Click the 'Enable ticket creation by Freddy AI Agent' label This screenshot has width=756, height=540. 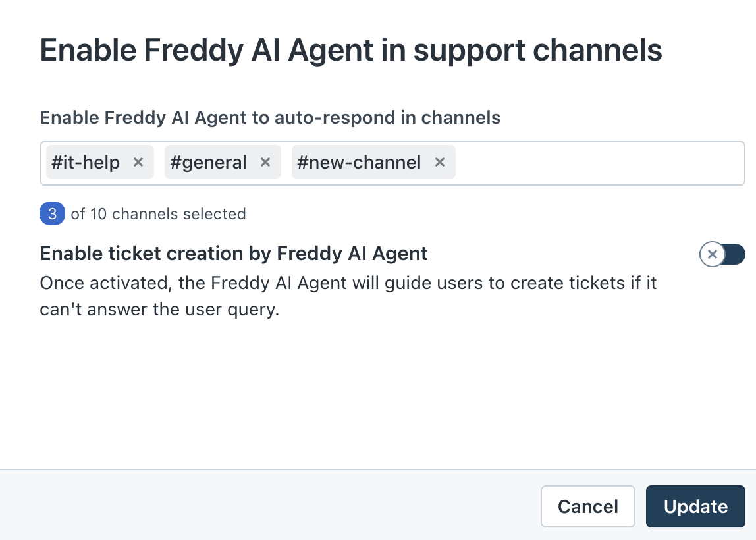click(234, 254)
